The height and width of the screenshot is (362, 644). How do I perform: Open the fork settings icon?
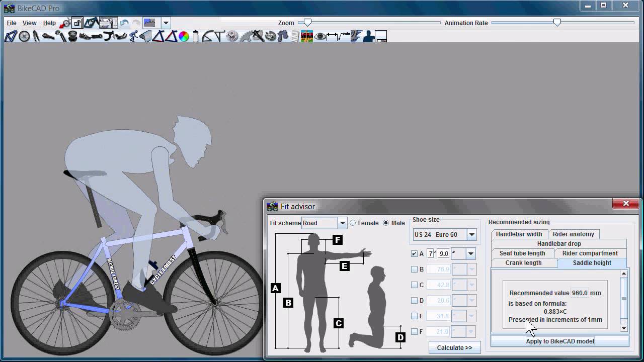(36, 36)
